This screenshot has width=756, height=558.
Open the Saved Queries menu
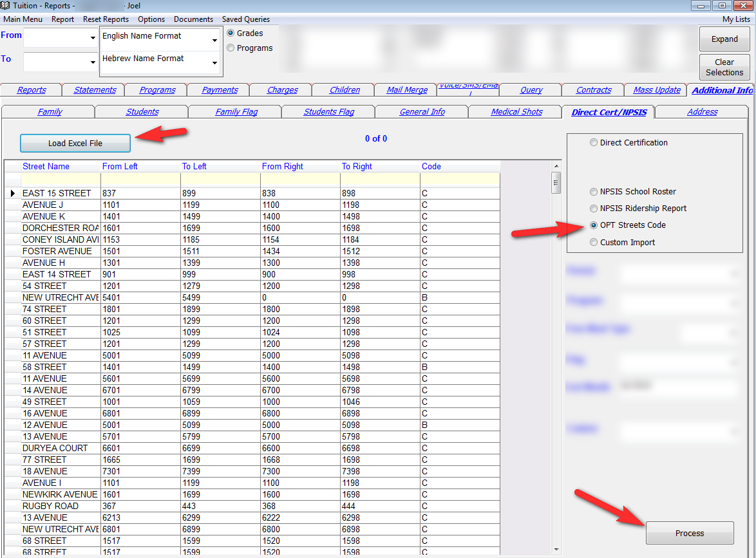[x=246, y=19]
